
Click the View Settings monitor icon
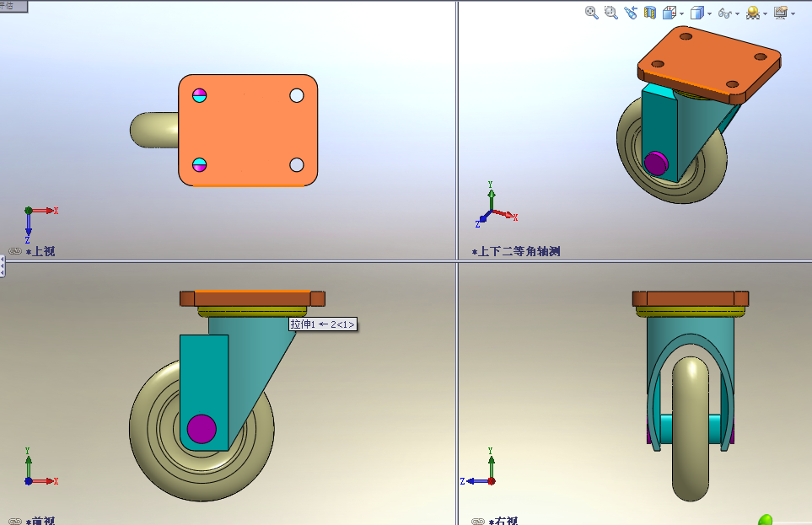pos(780,13)
